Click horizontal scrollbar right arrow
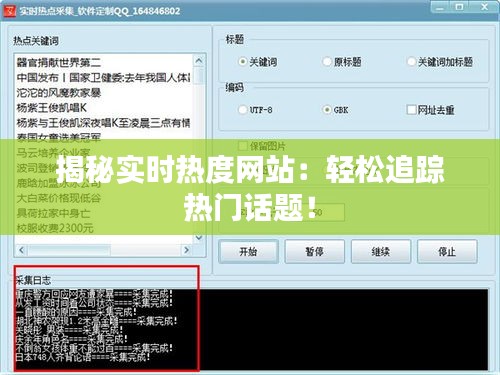Image resolution: width=500 pixels, height=375 pixels. click(x=187, y=250)
